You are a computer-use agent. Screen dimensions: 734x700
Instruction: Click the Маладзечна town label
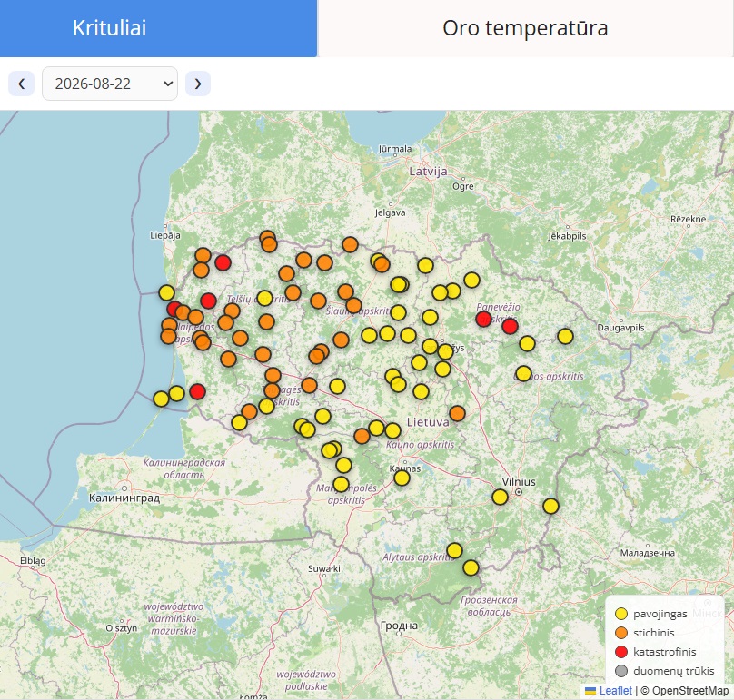648,553
